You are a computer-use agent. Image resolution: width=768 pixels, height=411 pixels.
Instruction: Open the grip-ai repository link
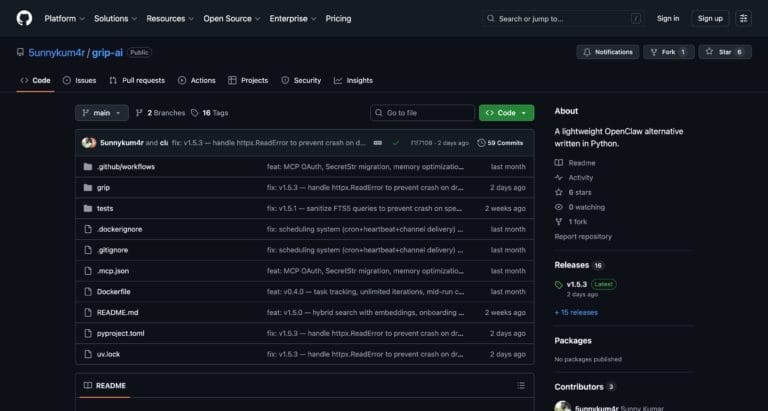coord(107,53)
